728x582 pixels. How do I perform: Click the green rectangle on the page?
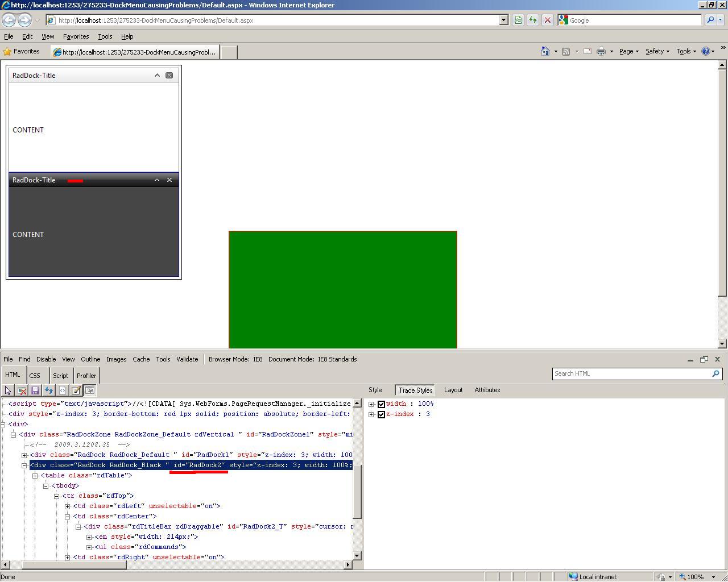pyautogui.click(x=343, y=289)
